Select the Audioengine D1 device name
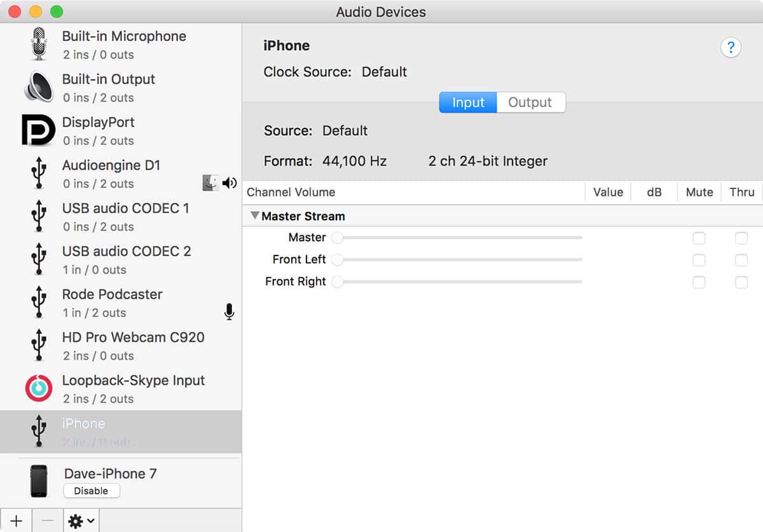This screenshot has height=532, width=763. pyautogui.click(x=111, y=165)
